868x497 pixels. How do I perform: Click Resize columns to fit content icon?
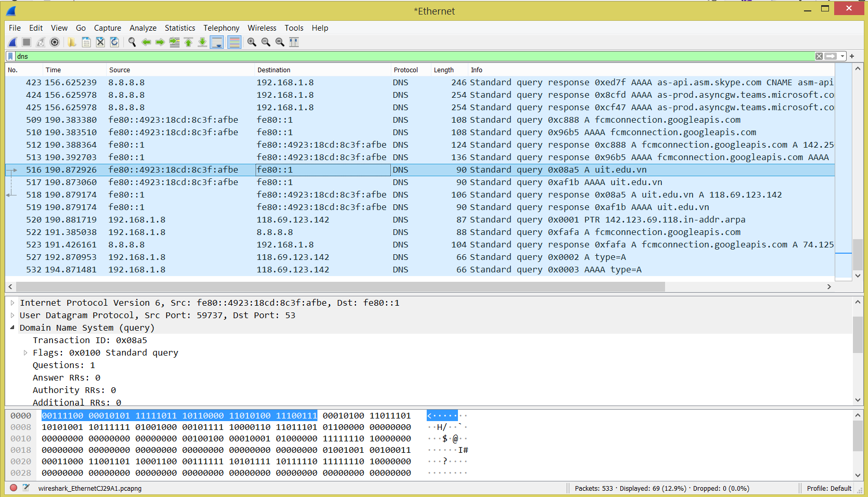pyautogui.click(x=294, y=42)
